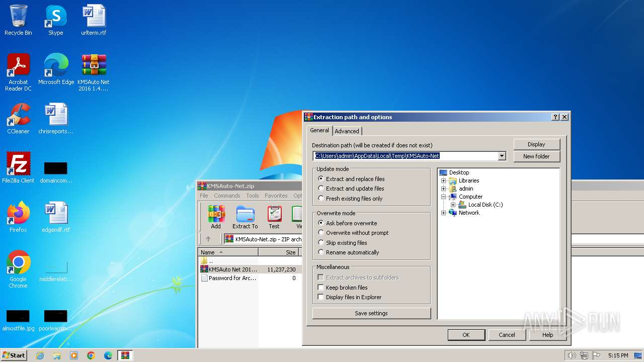Screen dimensions: 644x362
Task: Click the WinRAR Add toolbar icon
Action: point(216,217)
